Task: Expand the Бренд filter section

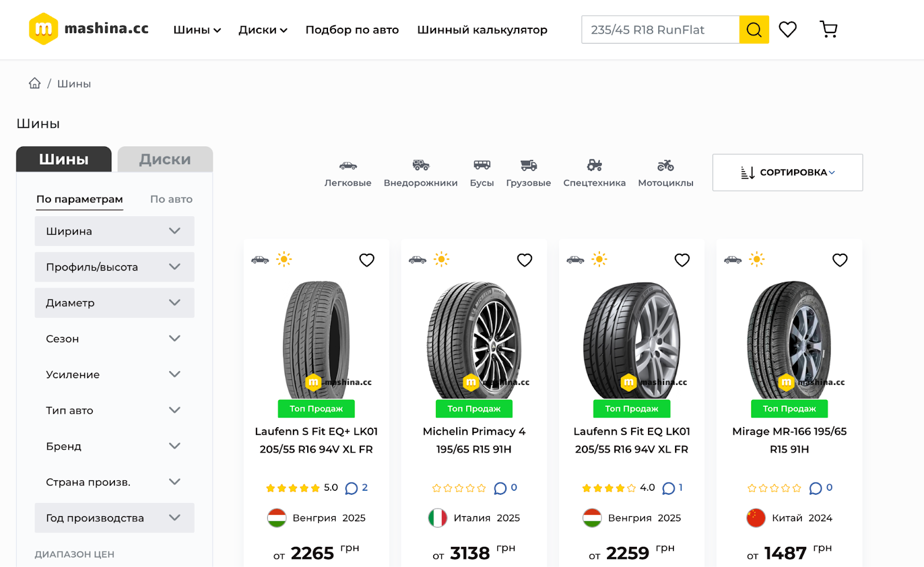Action: 114,446
